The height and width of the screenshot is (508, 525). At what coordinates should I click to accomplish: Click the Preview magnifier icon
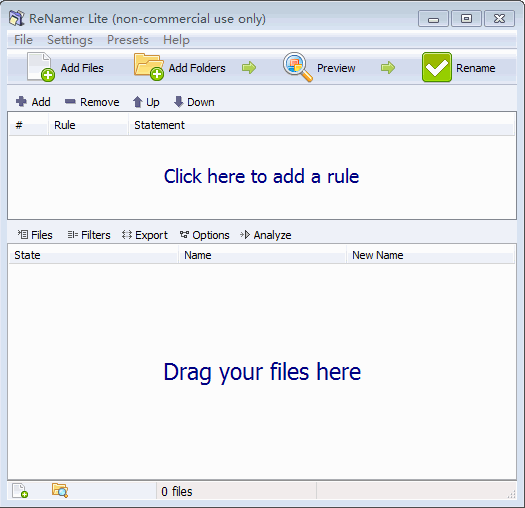click(x=298, y=67)
